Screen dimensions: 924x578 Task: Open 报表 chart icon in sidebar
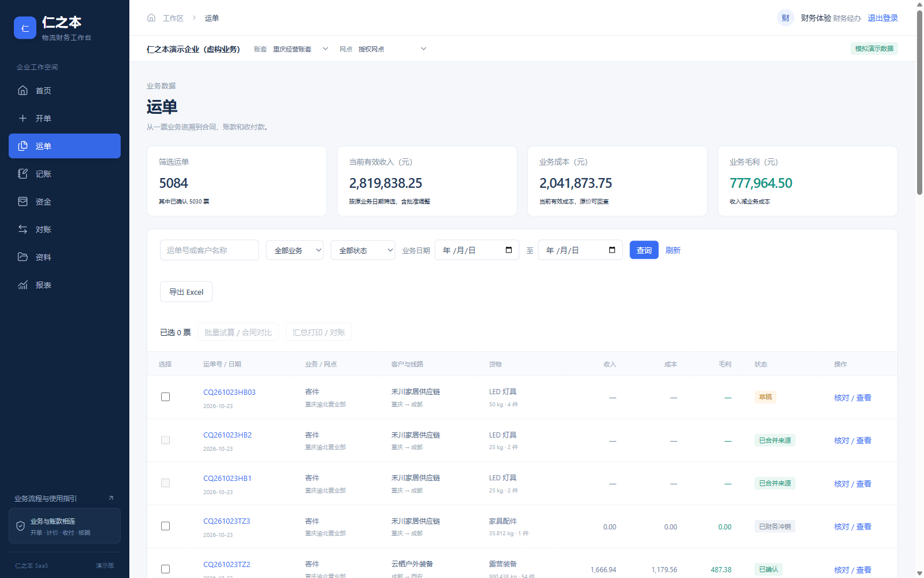[23, 285]
